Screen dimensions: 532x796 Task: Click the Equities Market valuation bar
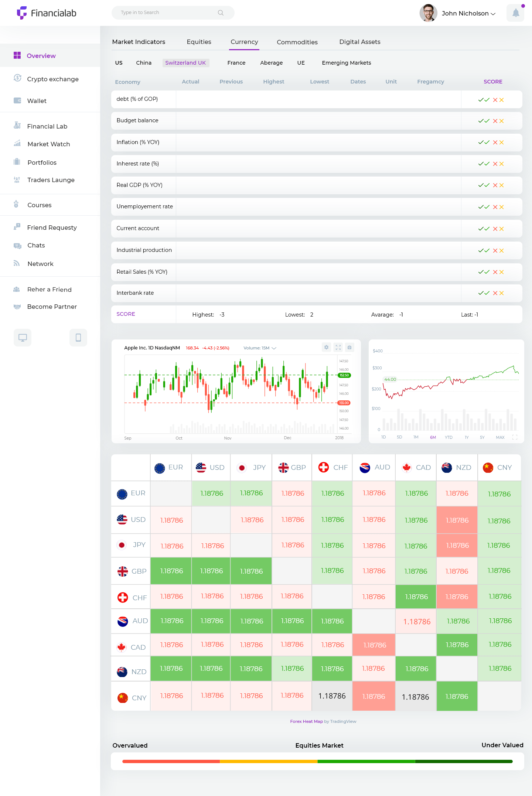pos(317,761)
